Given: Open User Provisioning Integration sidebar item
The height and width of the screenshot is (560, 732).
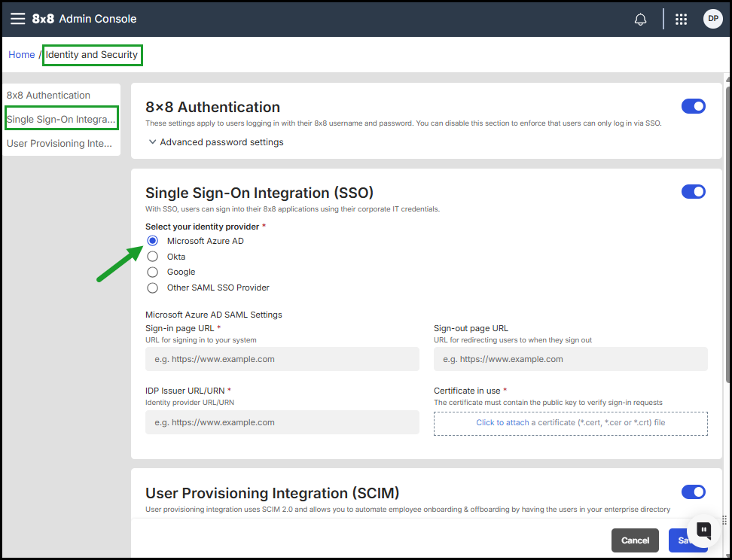Looking at the screenshot, I should click(x=59, y=144).
